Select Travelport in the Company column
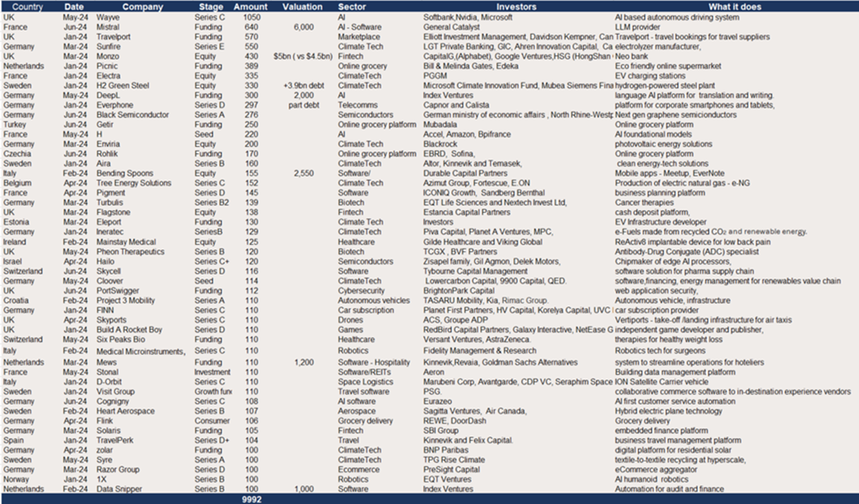This screenshot has width=859, height=504. (x=113, y=37)
